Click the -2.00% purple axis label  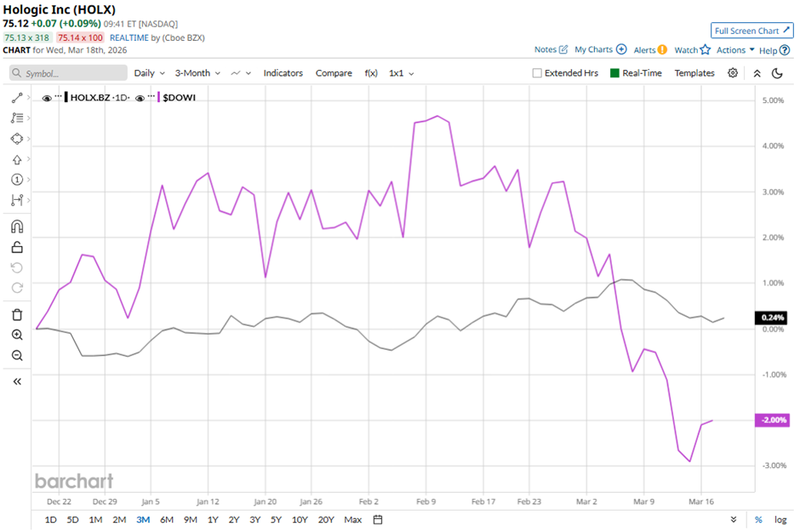click(773, 420)
